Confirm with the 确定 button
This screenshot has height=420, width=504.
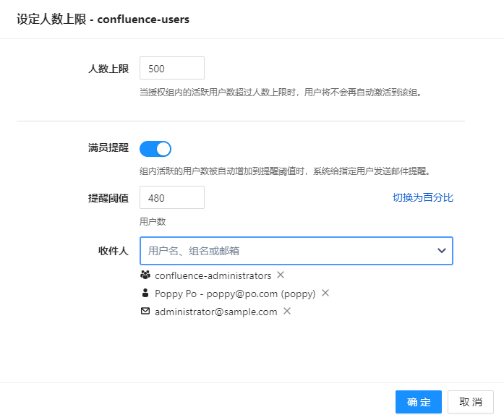click(x=418, y=402)
